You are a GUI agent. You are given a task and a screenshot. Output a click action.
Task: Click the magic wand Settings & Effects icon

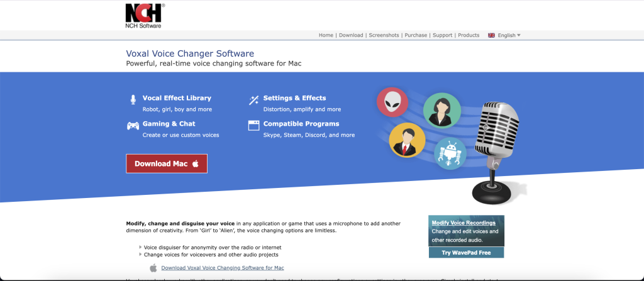[254, 100]
